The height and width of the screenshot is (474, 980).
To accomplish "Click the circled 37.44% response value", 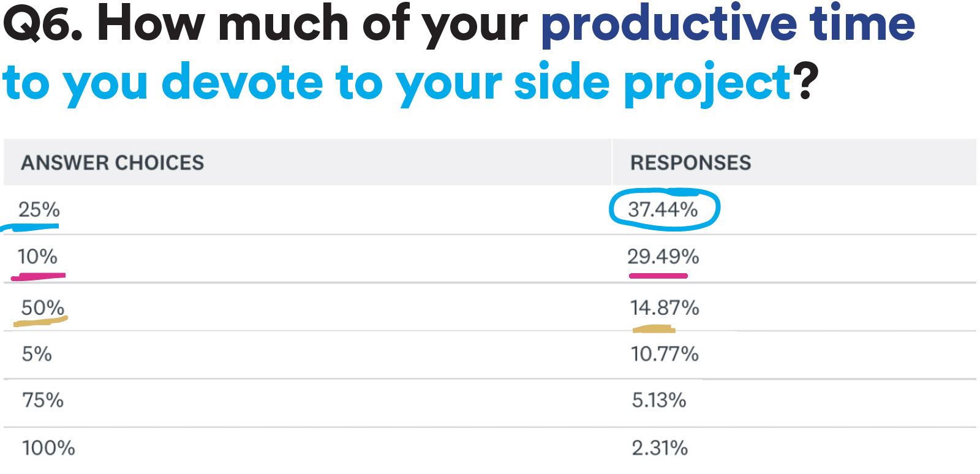I will pos(663,210).
